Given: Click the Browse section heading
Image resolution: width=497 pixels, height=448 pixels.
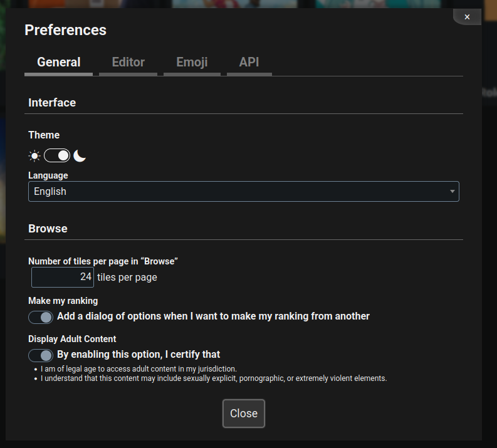Looking at the screenshot, I should (48, 229).
